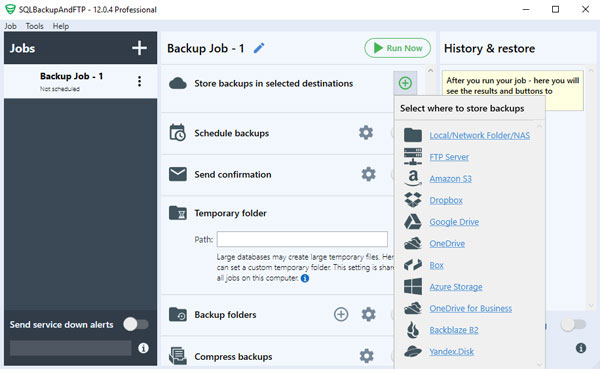Image resolution: width=600 pixels, height=369 pixels.
Task: Click the green add destination plus icon
Action: click(x=405, y=83)
